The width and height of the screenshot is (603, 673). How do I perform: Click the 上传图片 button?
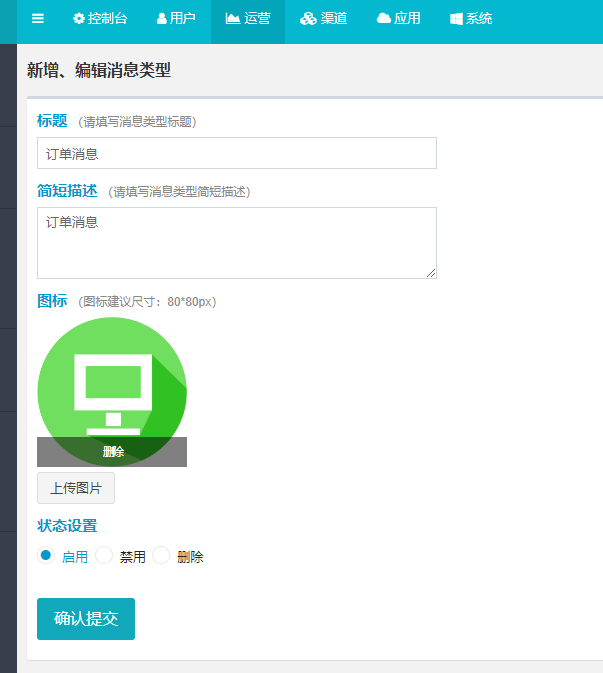[76, 488]
